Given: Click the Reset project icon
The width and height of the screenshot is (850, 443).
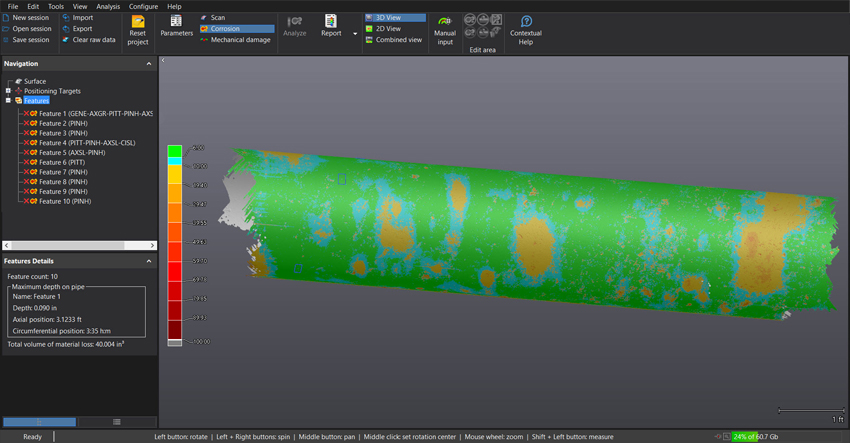Looking at the screenshot, I should pyautogui.click(x=138, y=22).
